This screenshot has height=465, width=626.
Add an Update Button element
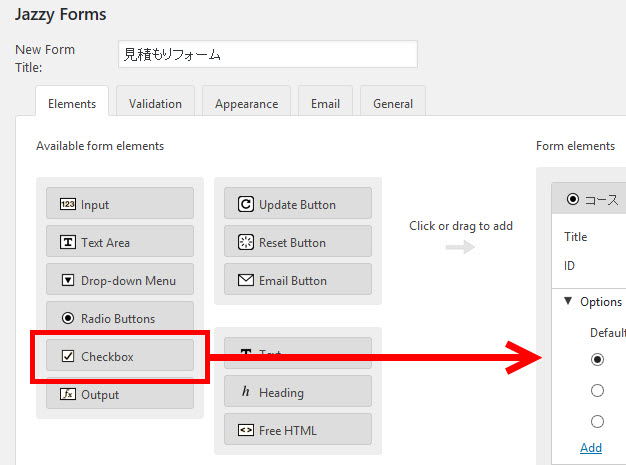point(298,203)
